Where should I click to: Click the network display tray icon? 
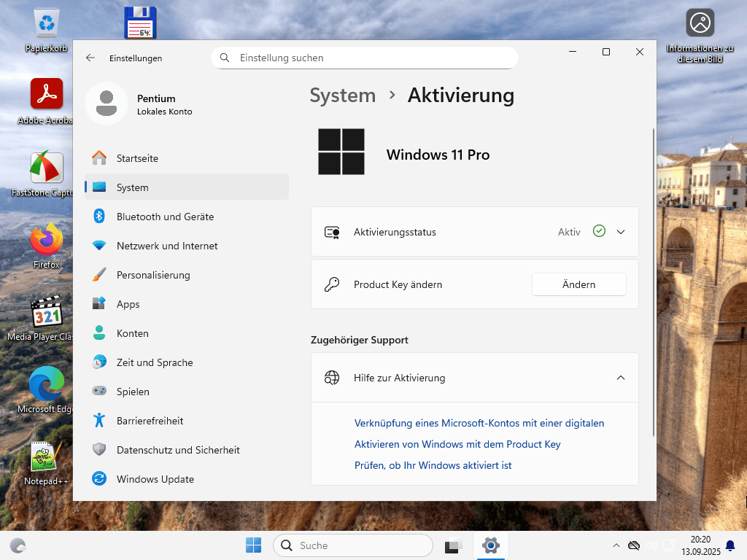tap(669, 545)
